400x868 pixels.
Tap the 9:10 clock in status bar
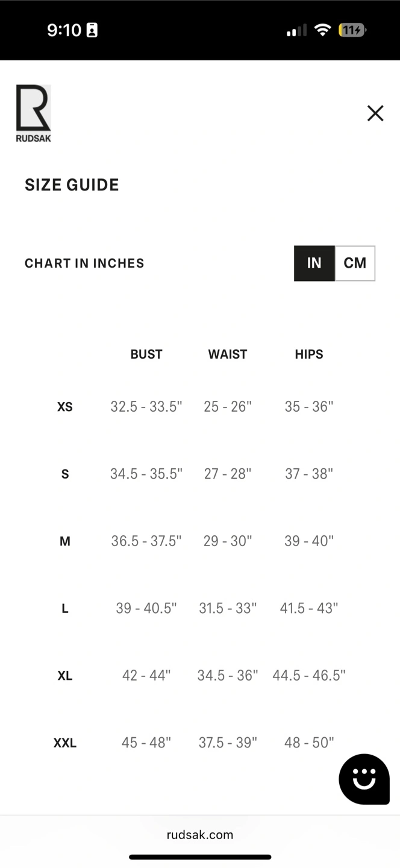pos(64,30)
